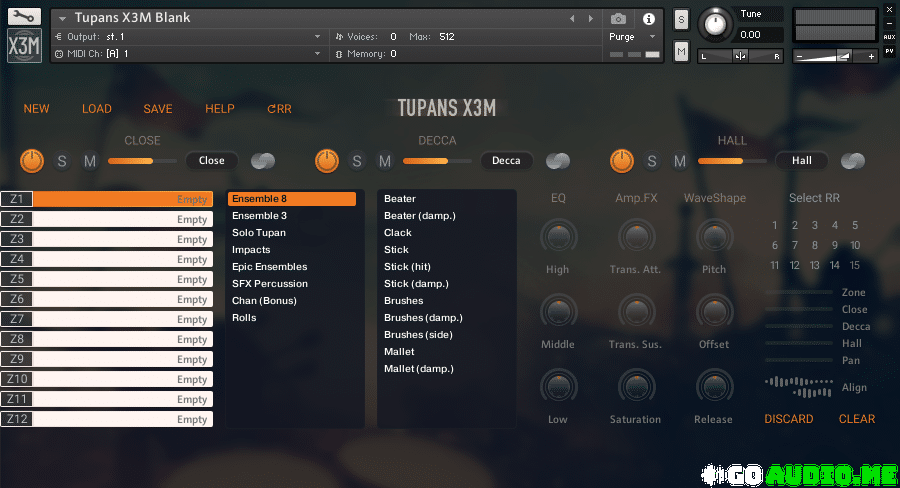Click the SAVE button
Viewport: 900px width, 488px height.
[x=158, y=109]
